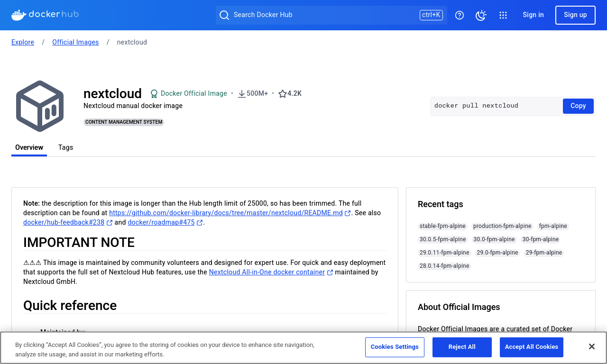Open the GitHub README.md link
Screen dimensions: 607x364
(x=226, y=213)
